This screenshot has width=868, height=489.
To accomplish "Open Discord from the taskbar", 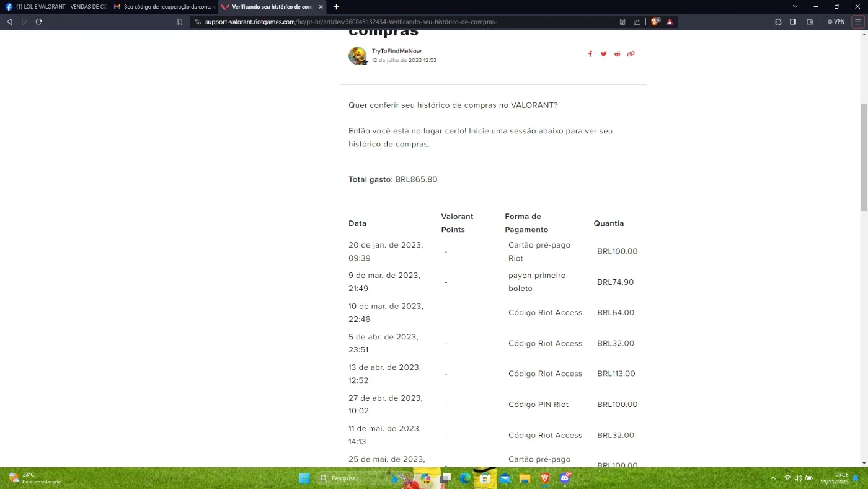I will (x=565, y=478).
